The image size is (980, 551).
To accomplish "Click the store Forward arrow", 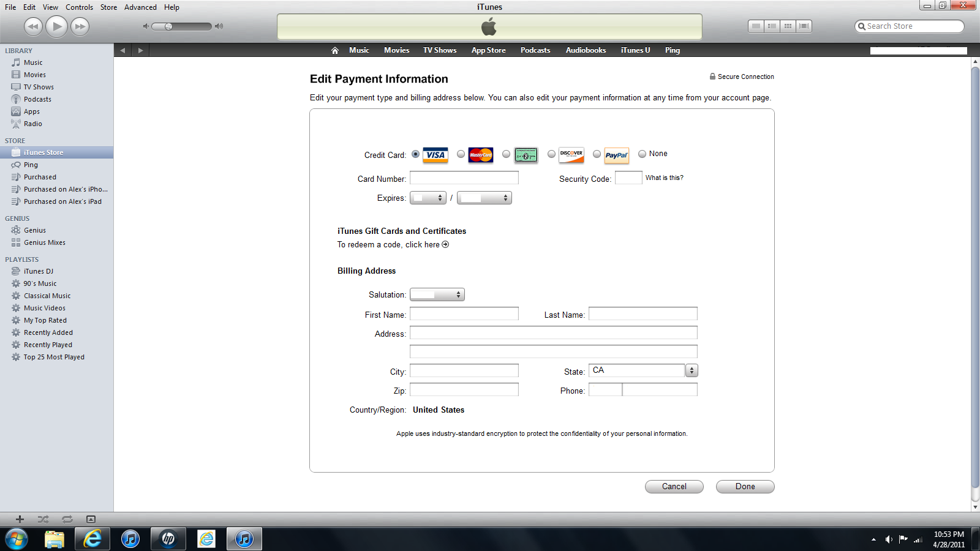I will point(140,50).
